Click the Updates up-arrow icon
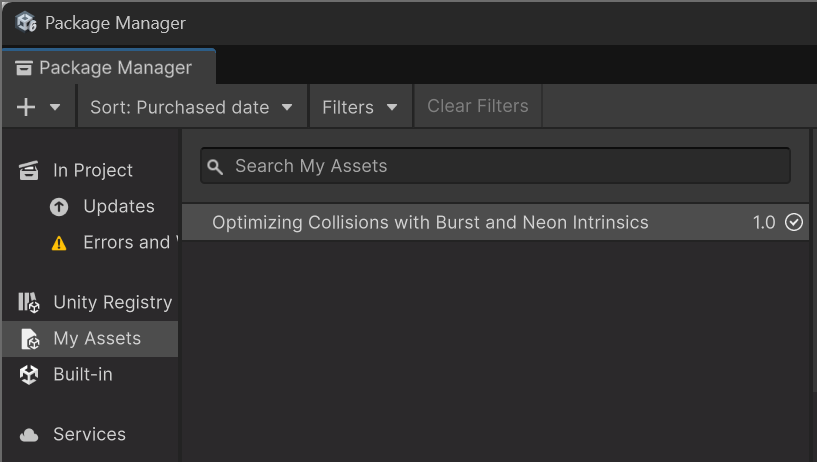This screenshot has width=817, height=462. tap(59, 207)
